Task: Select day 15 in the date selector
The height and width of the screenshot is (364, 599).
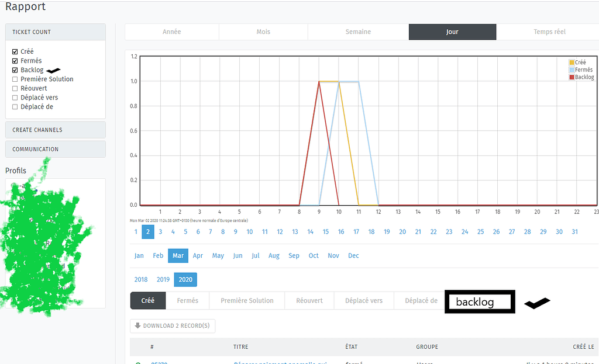Action: 325,231
